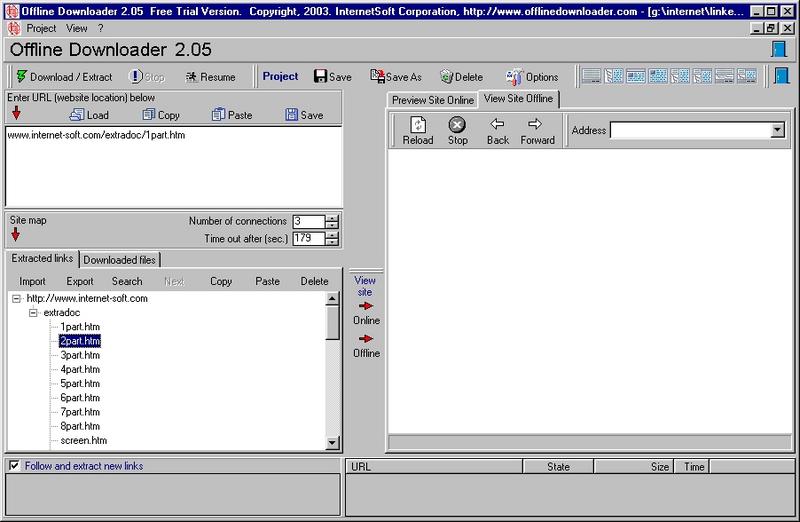The image size is (800, 522).
Task: Open the Options dialog
Action: (x=532, y=77)
